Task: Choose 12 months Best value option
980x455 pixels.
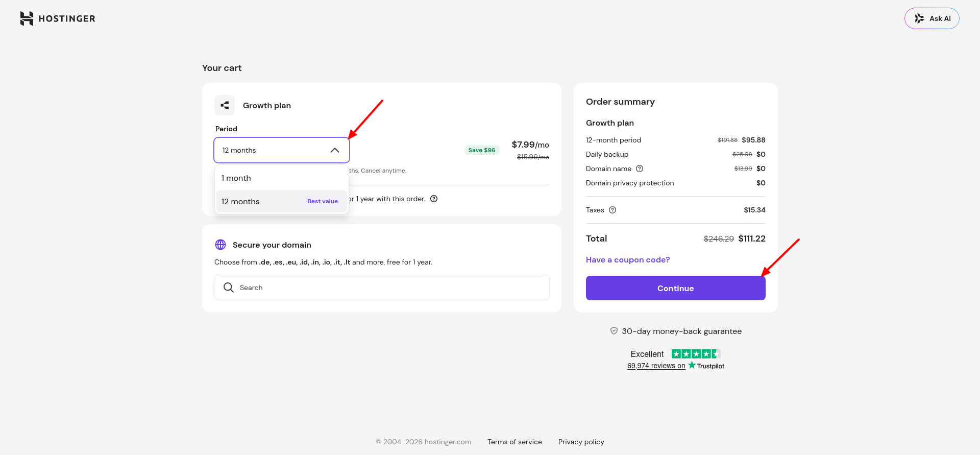Action: pos(281,202)
